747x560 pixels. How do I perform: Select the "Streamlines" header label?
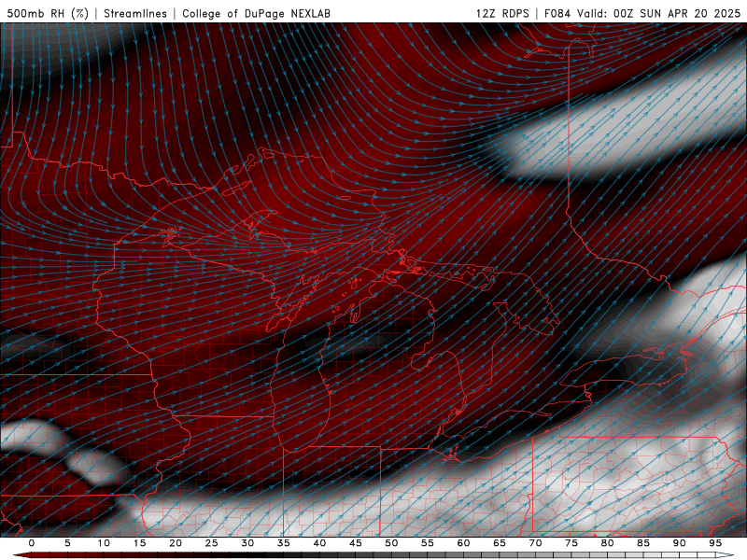tap(135, 13)
